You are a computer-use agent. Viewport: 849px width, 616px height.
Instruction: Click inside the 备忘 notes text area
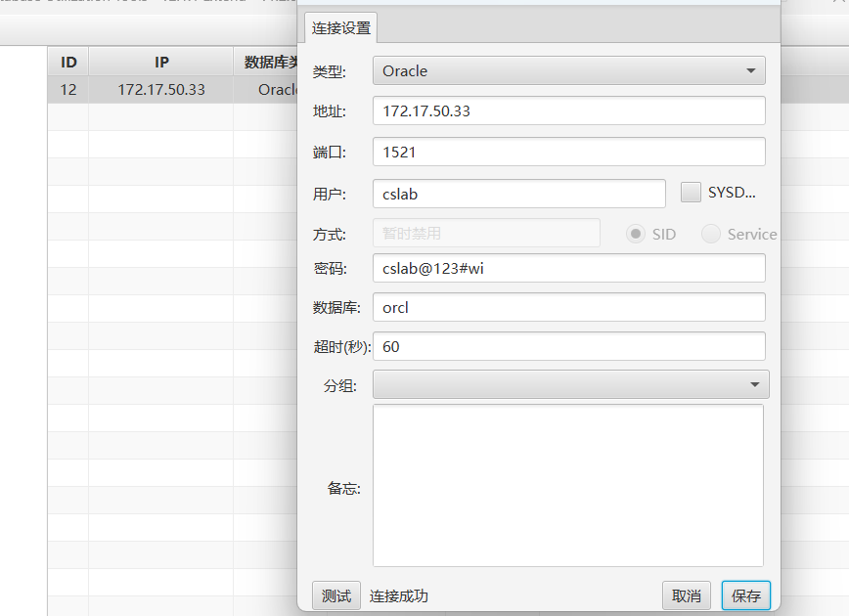pyautogui.click(x=567, y=486)
